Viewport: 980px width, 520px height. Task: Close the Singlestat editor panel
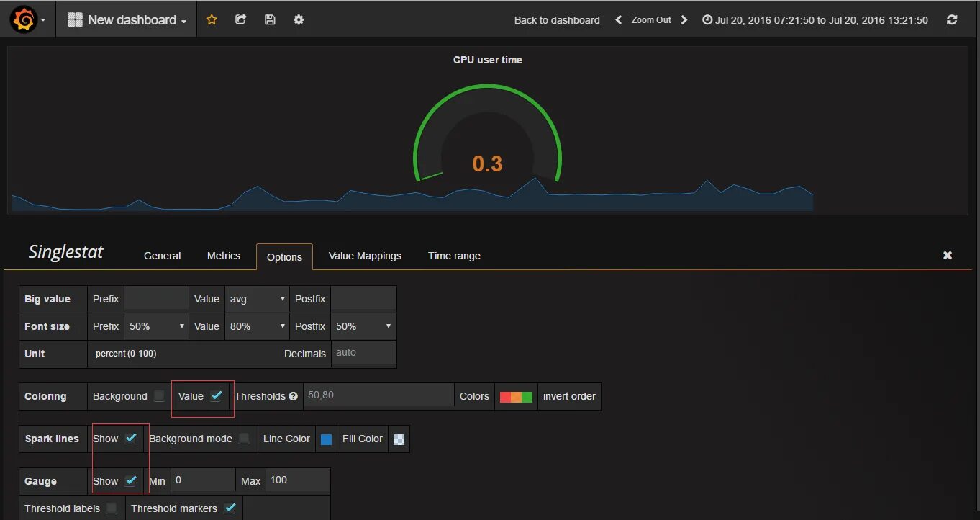point(948,256)
